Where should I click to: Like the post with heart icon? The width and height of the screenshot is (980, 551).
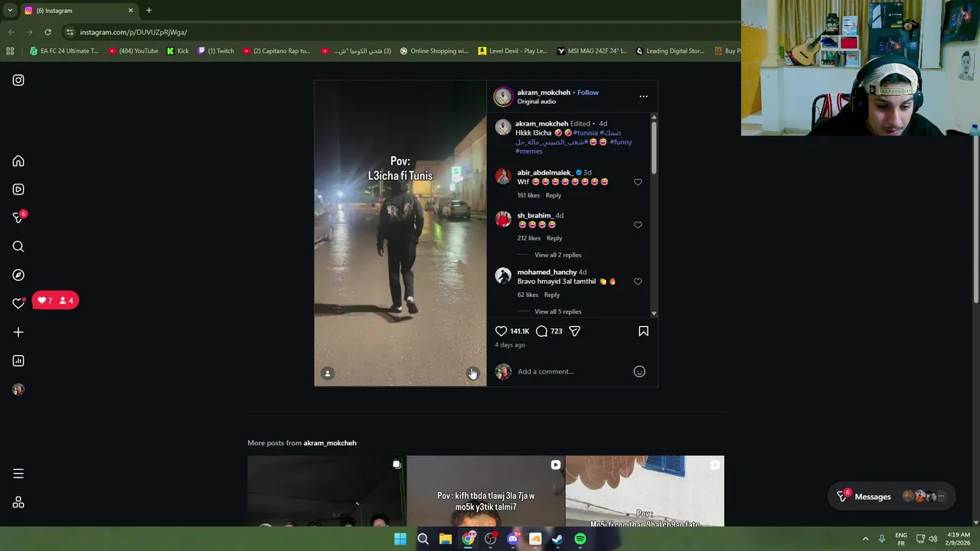pos(501,331)
